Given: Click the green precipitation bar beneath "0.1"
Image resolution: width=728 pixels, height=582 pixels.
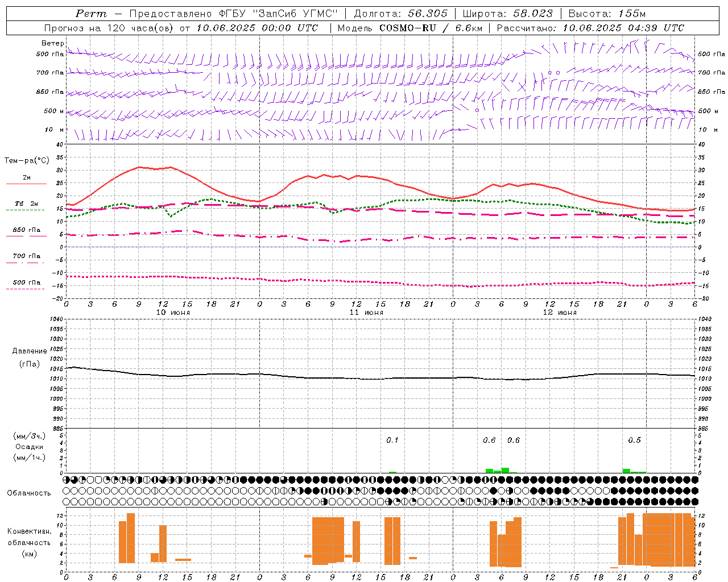Looking at the screenshot, I should 392,472.
